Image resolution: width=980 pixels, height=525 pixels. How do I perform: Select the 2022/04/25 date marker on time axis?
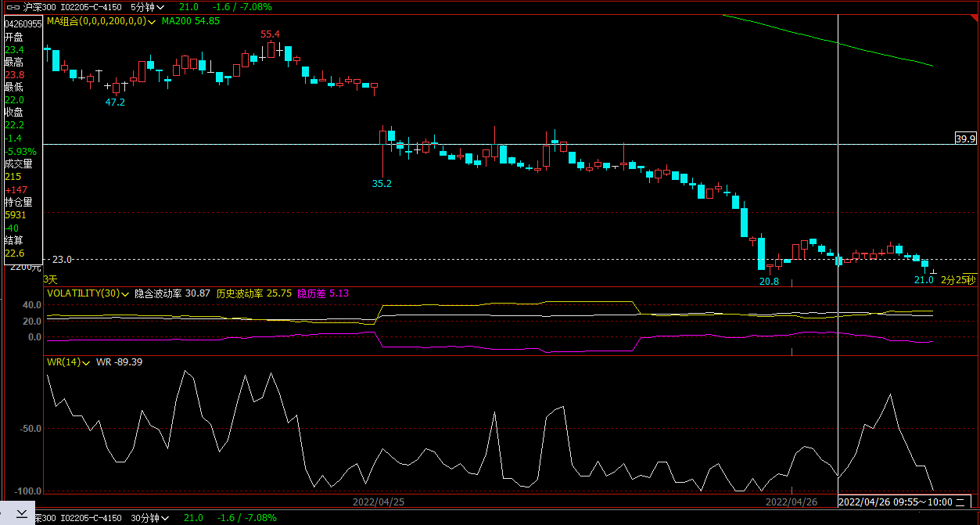(379, 502)
